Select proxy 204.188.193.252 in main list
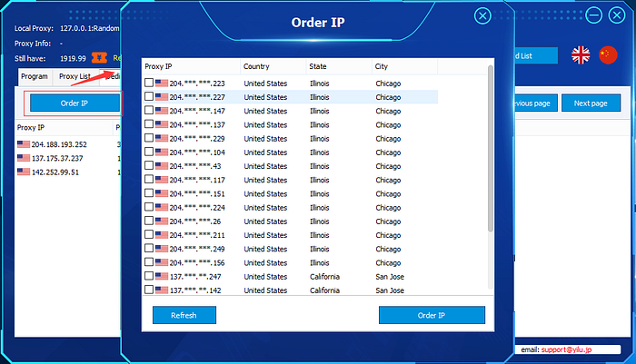The height and width of the screenshot is (364, 636). click(59, 144)
